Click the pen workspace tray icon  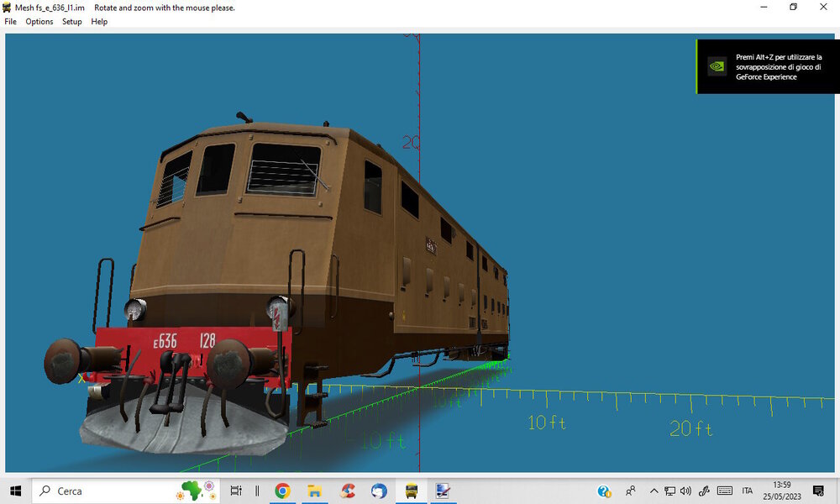point(704,491)
